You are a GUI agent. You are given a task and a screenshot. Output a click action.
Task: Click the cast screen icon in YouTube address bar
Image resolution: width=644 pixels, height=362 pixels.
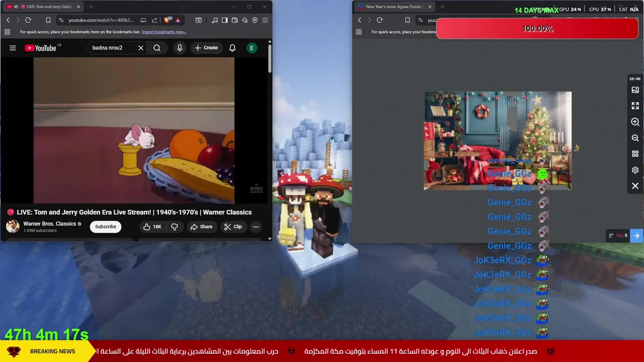tap(143, 20)
